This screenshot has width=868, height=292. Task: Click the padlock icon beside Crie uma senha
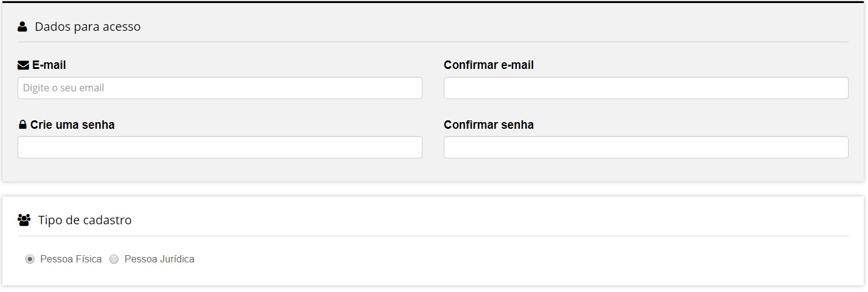pos(22,125)
